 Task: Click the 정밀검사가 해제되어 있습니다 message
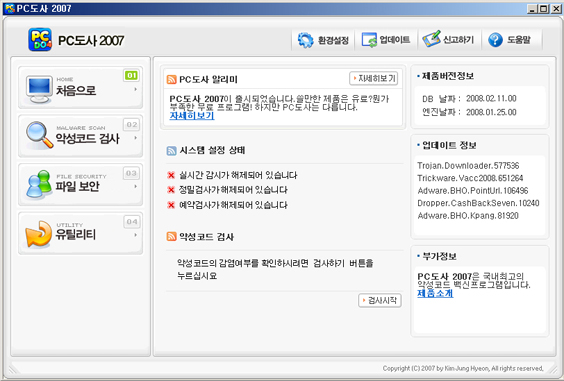click(x=233, y=190)
